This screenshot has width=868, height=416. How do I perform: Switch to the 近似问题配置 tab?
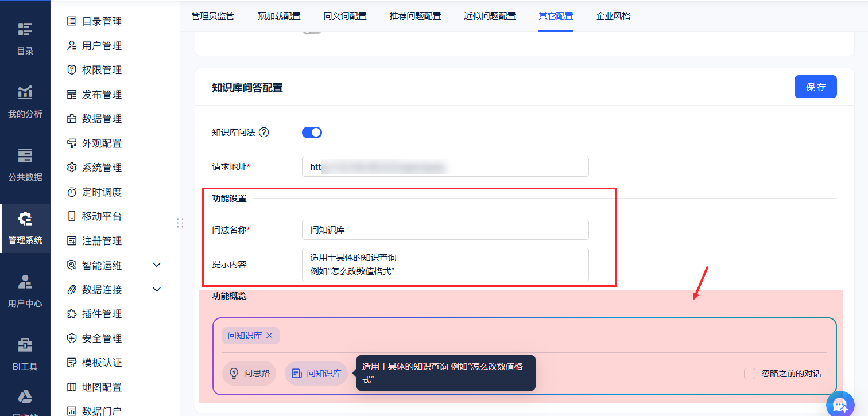490,16
